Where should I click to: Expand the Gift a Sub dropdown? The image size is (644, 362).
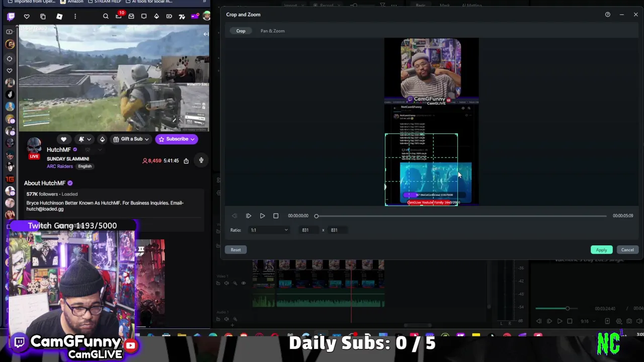point(146,139)
